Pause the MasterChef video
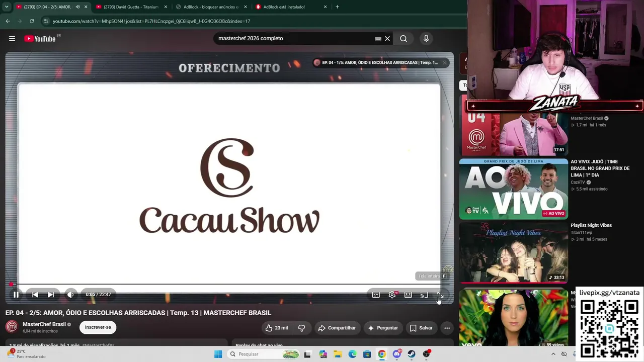644x362 pixels. pos(16,295)
